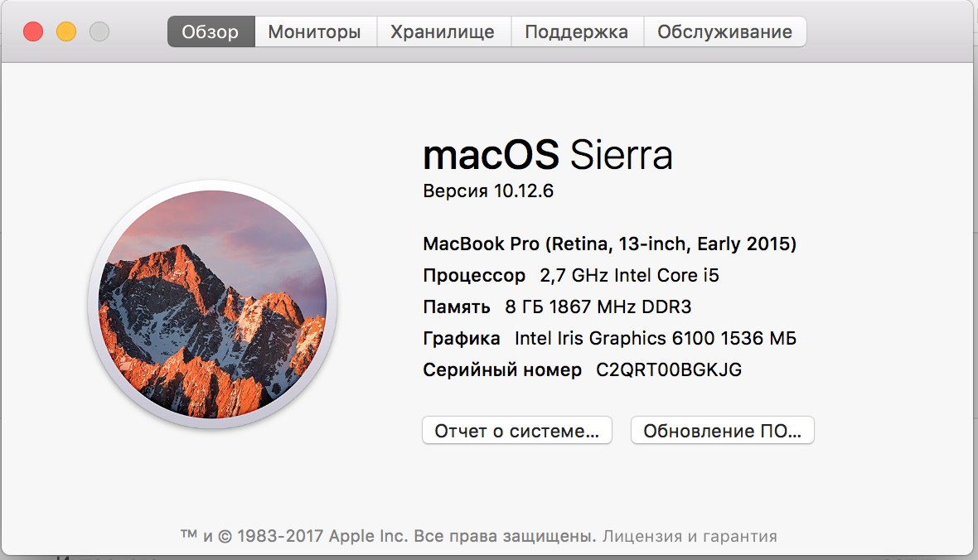
Task: Click the Отчет о системе button
Action: (x=517, y=430)
